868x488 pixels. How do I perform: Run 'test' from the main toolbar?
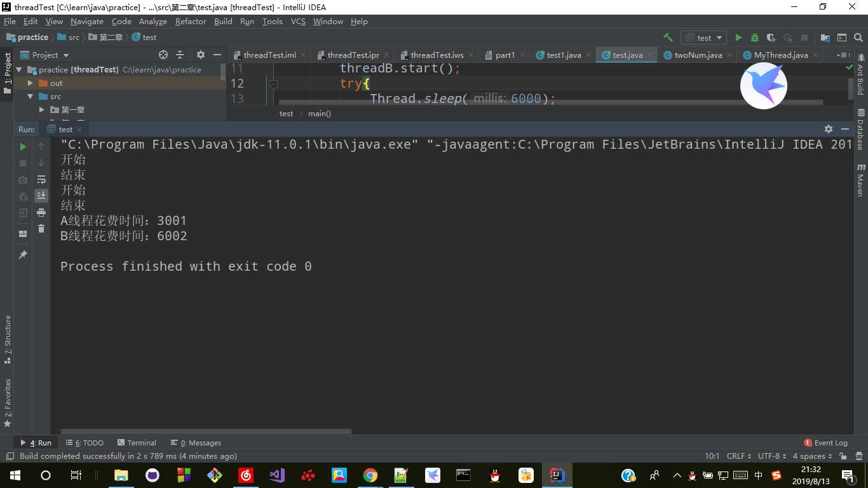click(738, 37)
